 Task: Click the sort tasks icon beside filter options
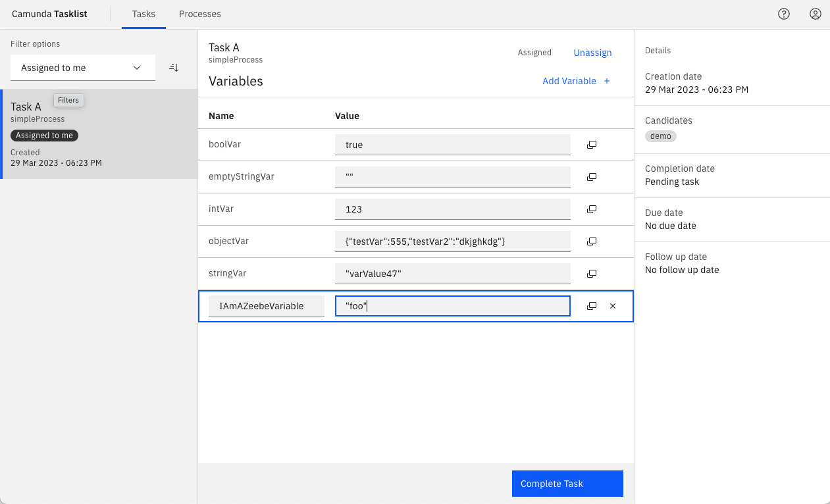coord(173,67)
